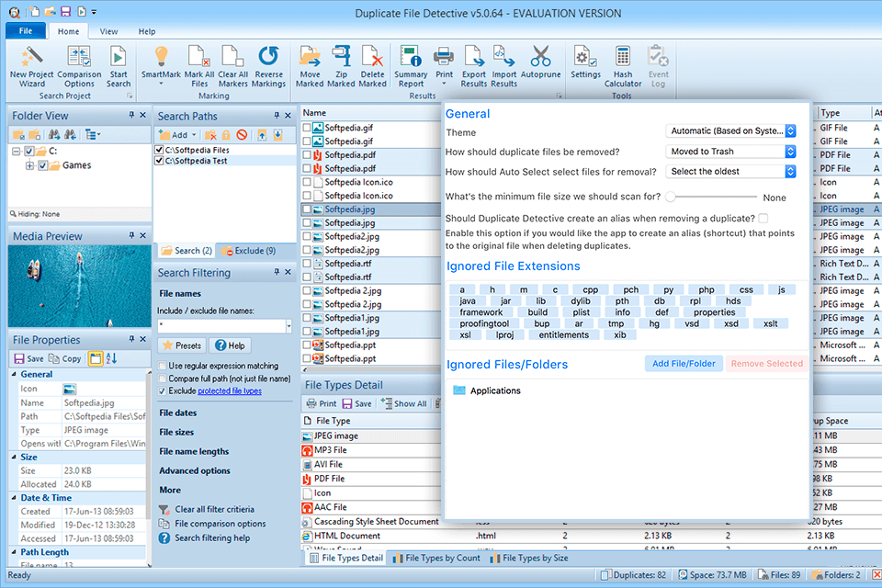Screen dimensions: 882x588
Task: Switch to the View ribbon tab
Action: tap(108, 30)
